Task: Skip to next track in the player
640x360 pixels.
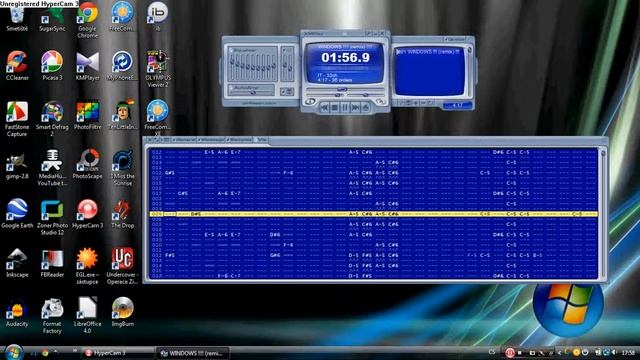Action: [x=356, y=107]
